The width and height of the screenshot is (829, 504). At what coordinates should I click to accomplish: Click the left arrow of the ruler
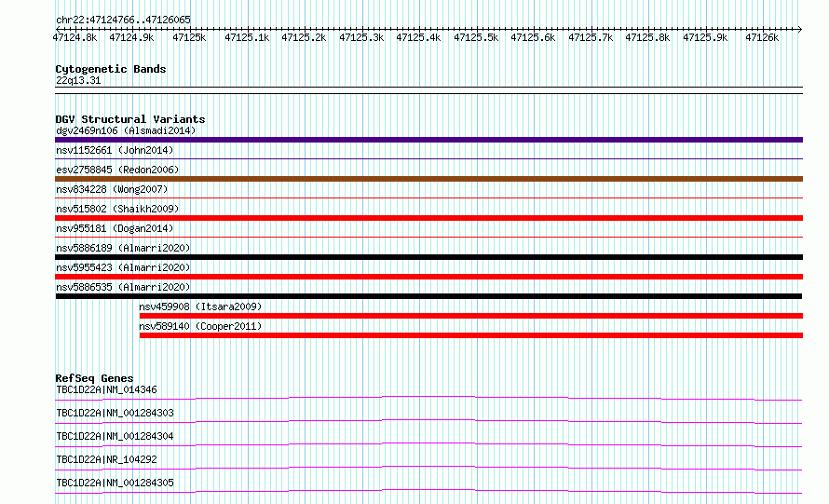(58, 29)
